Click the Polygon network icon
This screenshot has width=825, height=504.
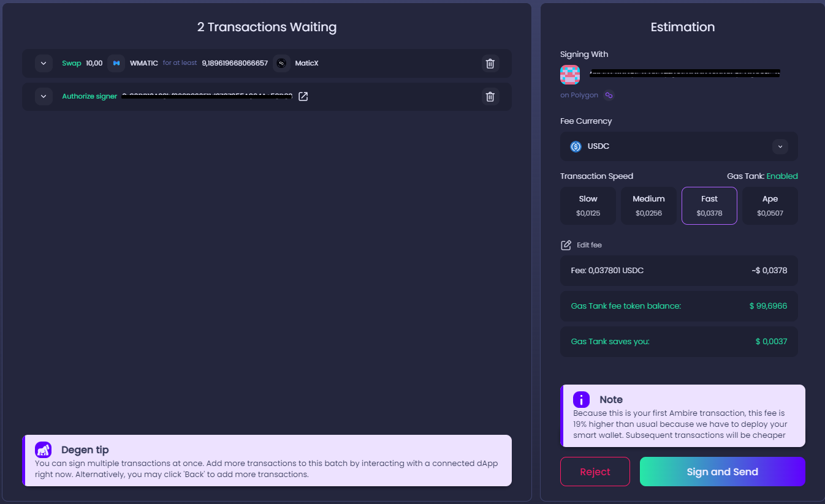pyautogui.click(x=609, y=96)
